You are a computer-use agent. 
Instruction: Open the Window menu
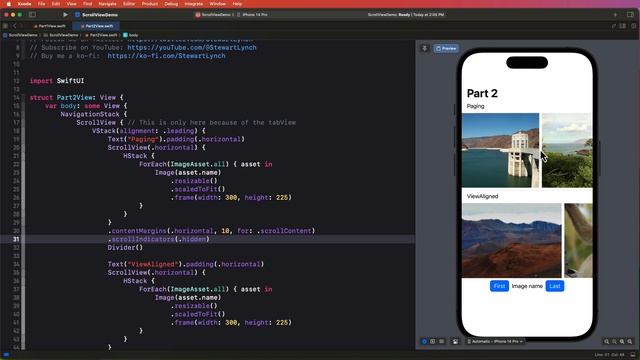click(218, 4)
